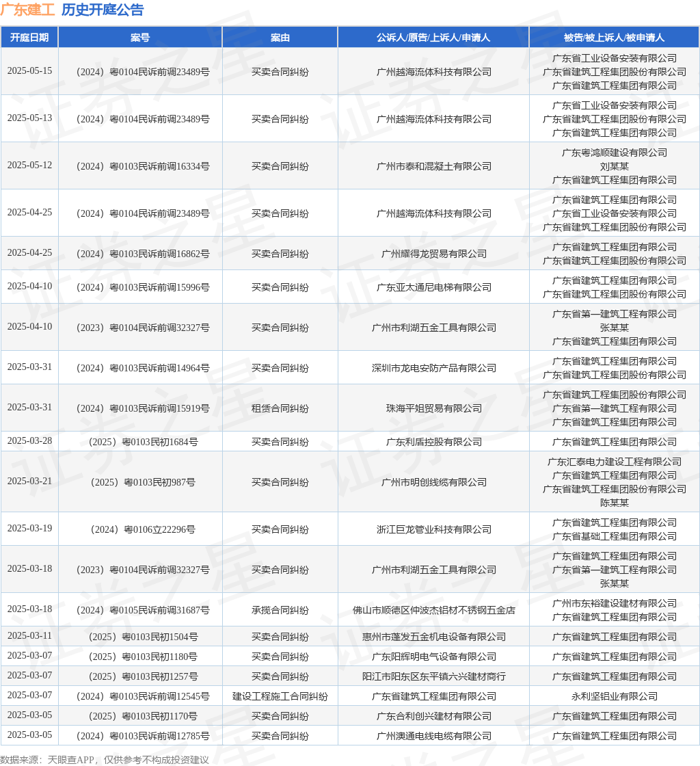700x766 pixels.
Task: Select case number 粤0103民初1170号
Action: click(143, 717)
